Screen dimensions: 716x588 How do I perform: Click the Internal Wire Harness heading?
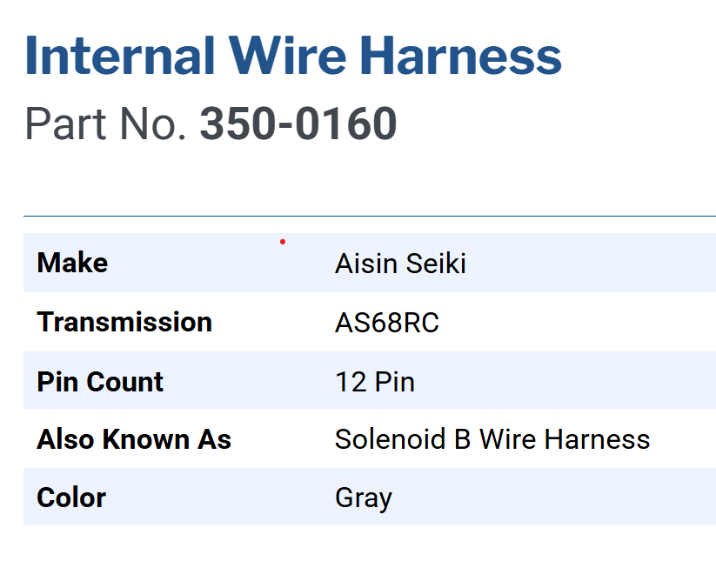tap(292, 55)
